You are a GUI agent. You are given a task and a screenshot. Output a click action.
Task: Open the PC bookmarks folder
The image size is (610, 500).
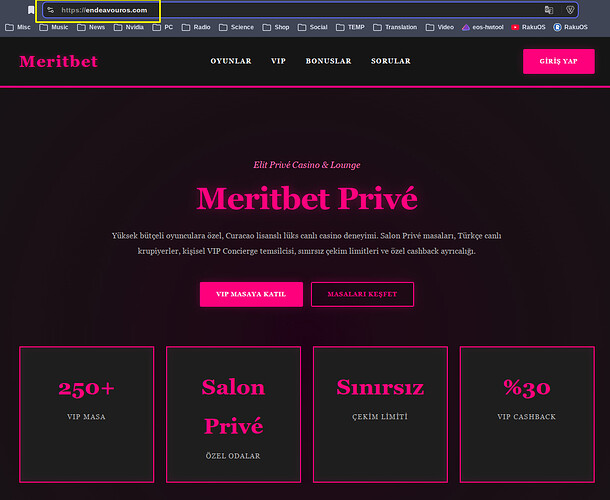tap(163, 27)
